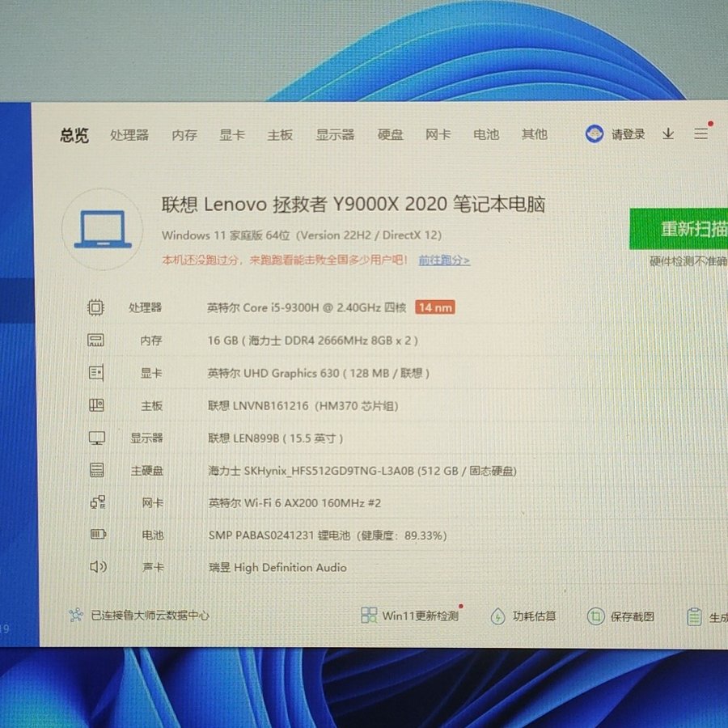
Task: Click the battery icon
Action: point(98,535)
